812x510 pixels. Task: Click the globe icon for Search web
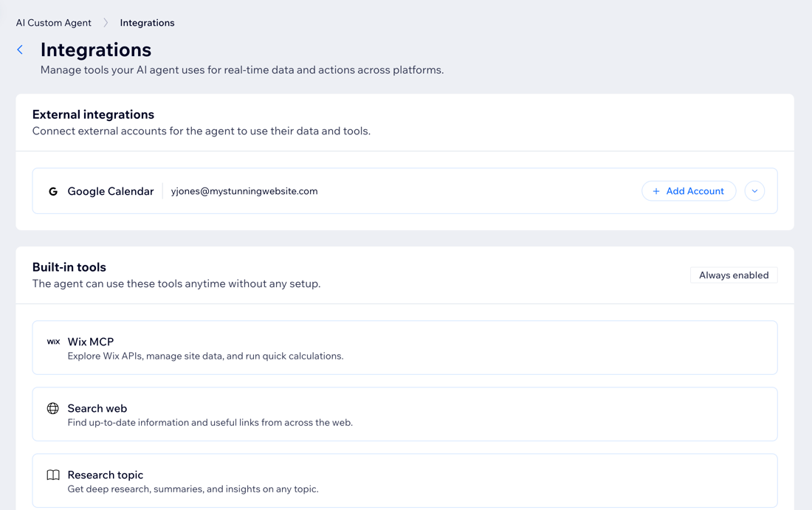click(x=52, y=408)
